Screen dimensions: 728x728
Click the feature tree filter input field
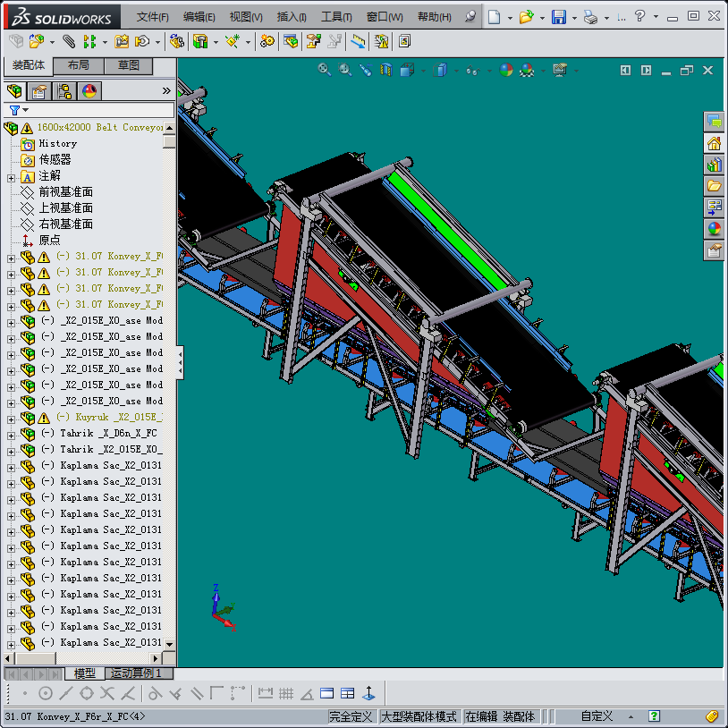[98, 110]
